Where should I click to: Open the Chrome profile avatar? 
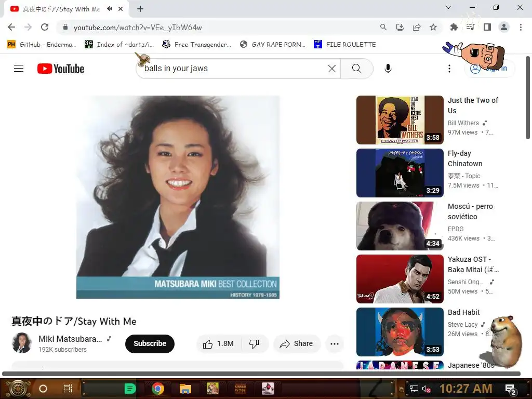pyautogui.click(x=504, y=27)
